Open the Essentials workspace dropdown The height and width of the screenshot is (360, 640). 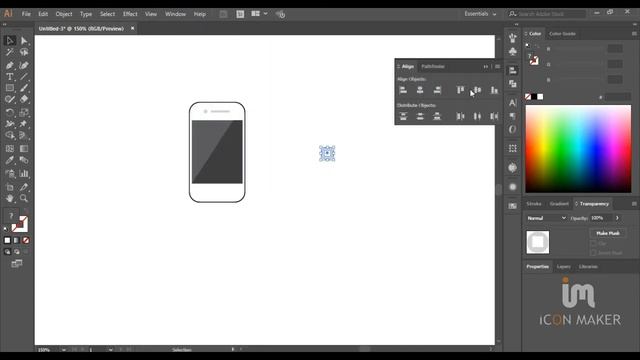click(480, 14)
